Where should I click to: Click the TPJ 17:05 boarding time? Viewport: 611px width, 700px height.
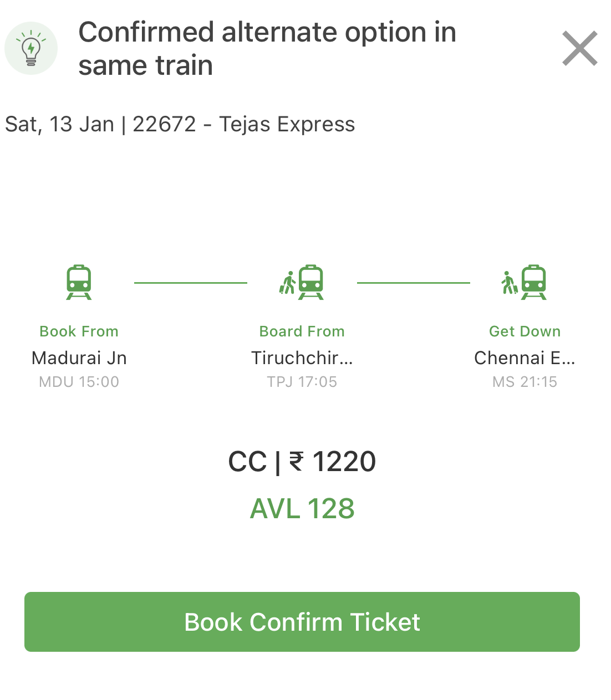coord(302,382)
